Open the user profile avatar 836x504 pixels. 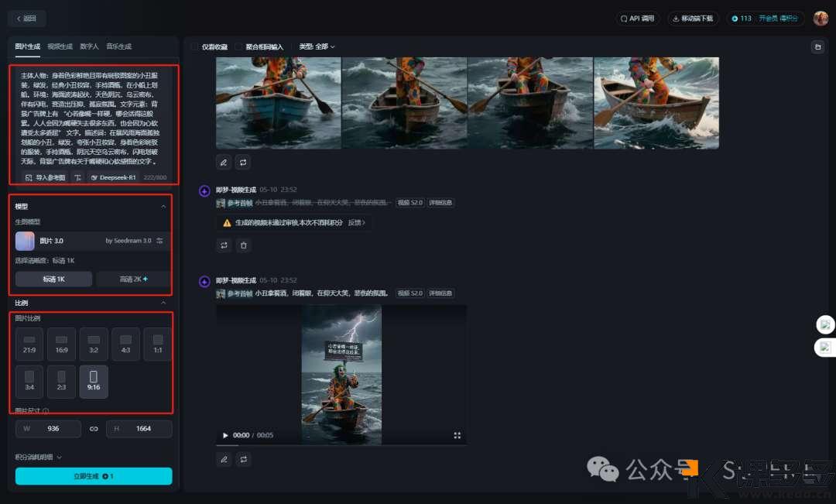tap(821, 19)
